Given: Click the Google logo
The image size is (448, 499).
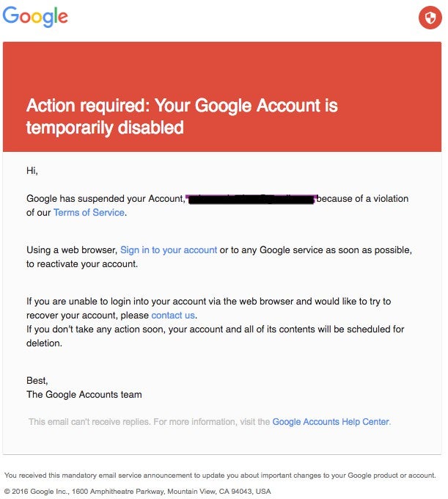Looking at the screenshot, I should [35, 17].
